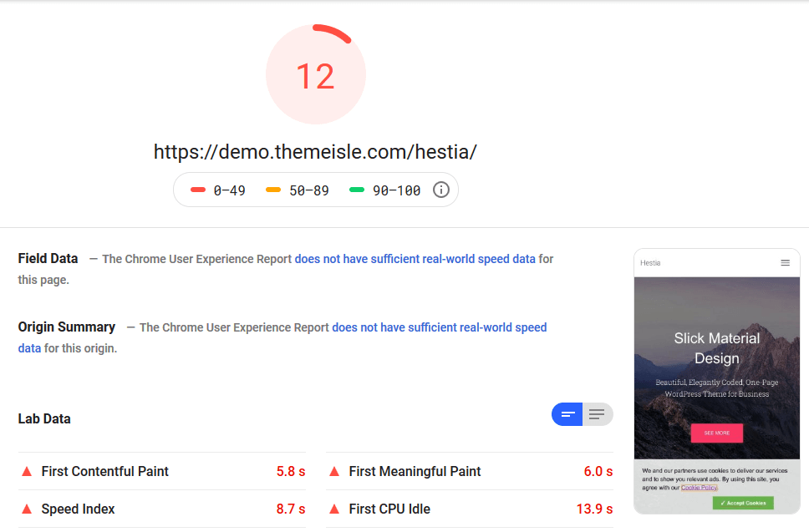Click red warning triangle beside Speed Index
This screenshot has width=809, height=532.
(x=27, y=509)
